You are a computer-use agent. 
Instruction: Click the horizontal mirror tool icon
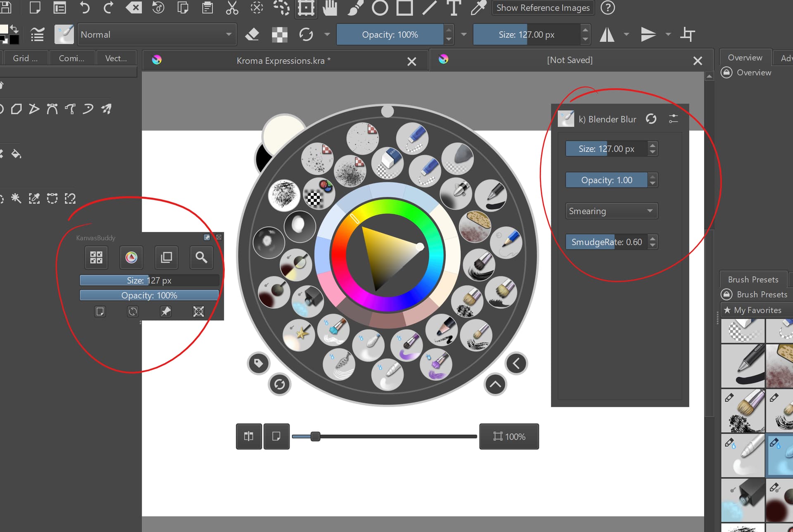tap(607, 35)
